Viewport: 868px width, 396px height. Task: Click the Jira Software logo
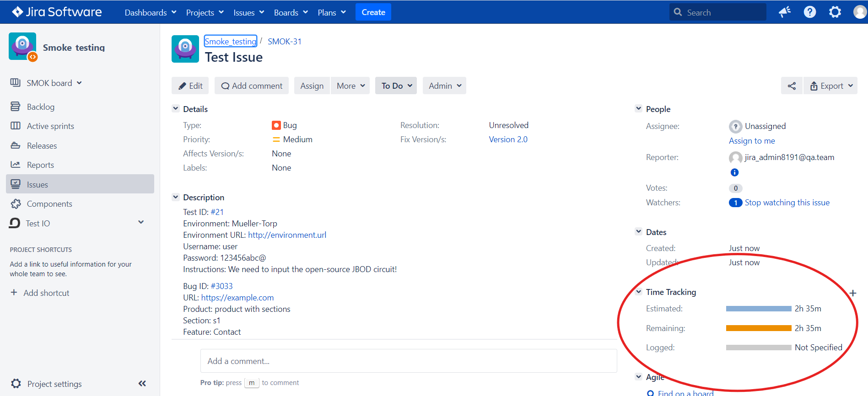point(57,12)
